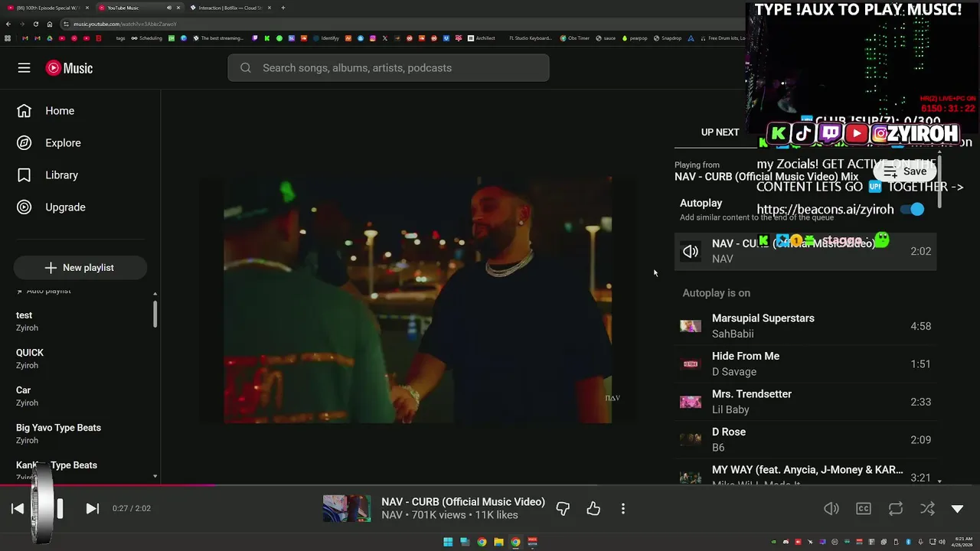Click the Marsupial Superstars thumbnail
Screen dimensions: 980x551
click(x=691, y=326)
